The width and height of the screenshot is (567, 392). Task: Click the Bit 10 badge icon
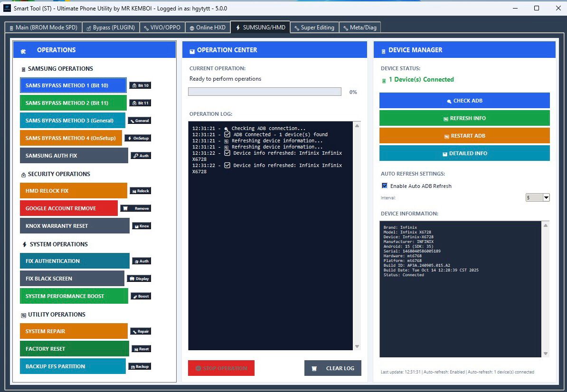point(141,85)
